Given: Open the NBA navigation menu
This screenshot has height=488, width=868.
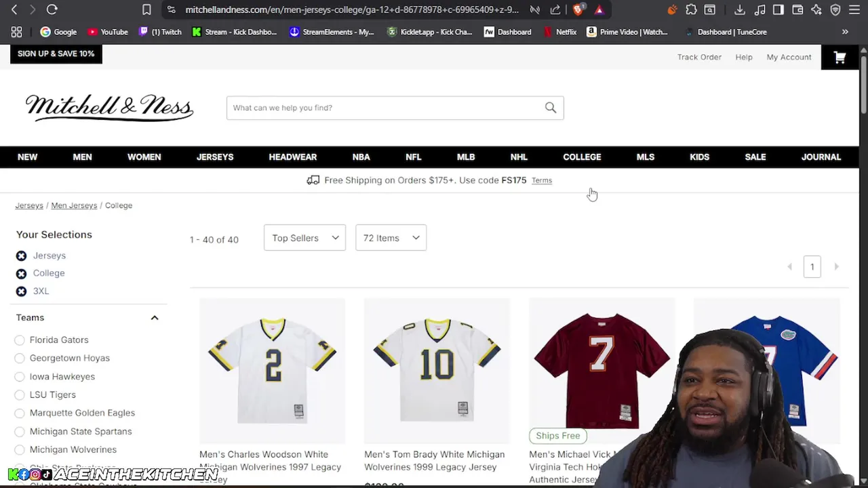Looking at the screenshot, I should click(361, 157).
